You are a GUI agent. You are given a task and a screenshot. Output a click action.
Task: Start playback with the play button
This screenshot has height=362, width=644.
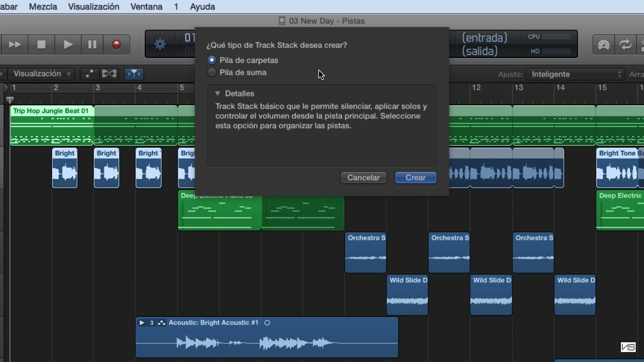pos(68,45)
